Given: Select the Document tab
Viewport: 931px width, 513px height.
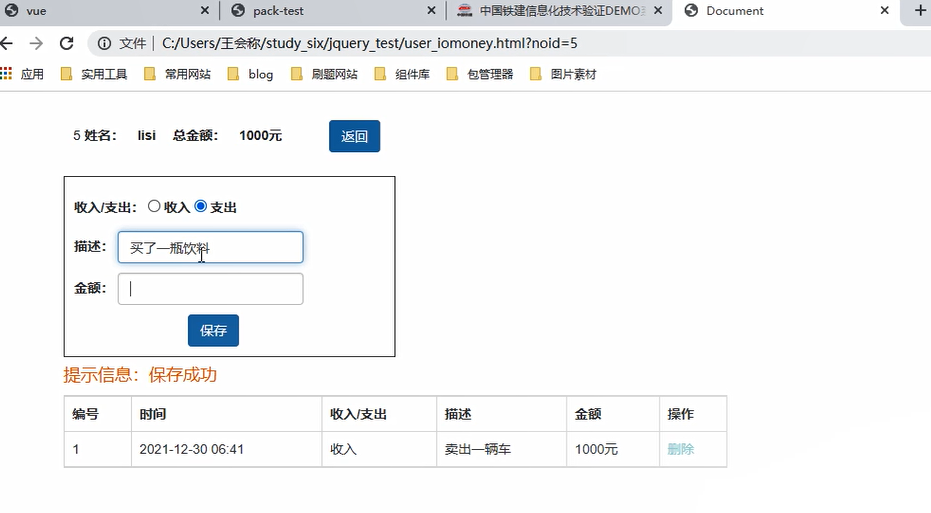Looking at the screenshot, I should point(787,11).
